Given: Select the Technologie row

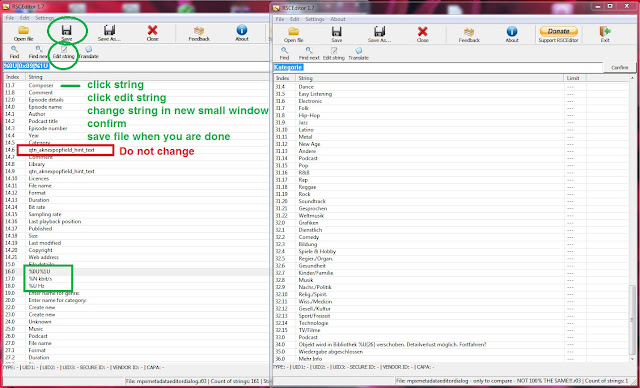Looking at the screenshot, I should [451, 323].
